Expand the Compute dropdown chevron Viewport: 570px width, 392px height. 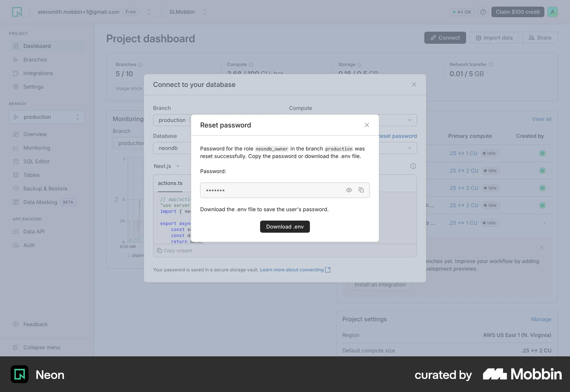[410, 120]
